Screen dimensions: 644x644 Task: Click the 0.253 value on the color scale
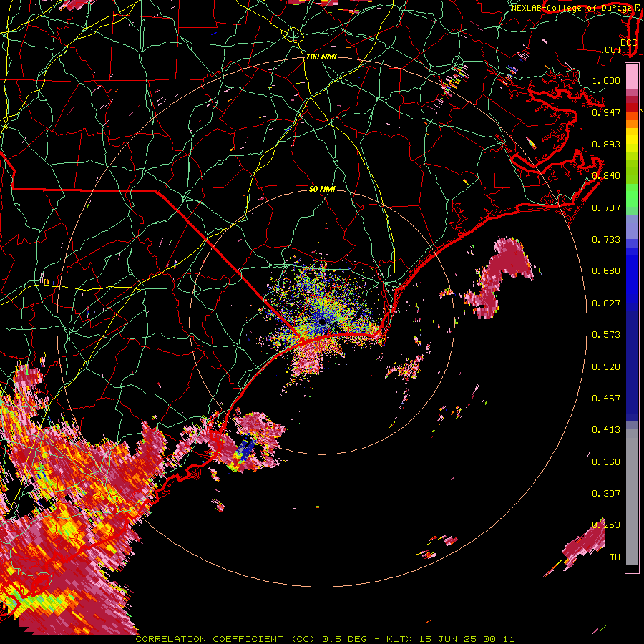(606, 525)
